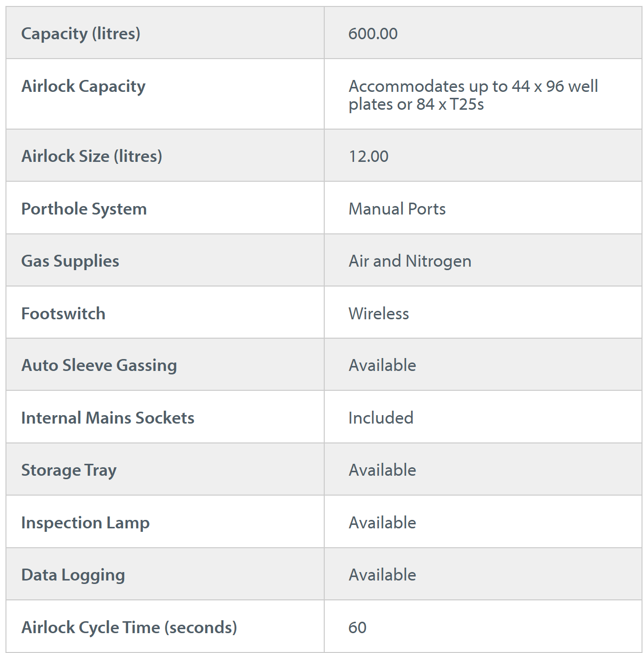Click the Inspection Lamp label
Screen dimensions: 644x653
coord(85,523)
